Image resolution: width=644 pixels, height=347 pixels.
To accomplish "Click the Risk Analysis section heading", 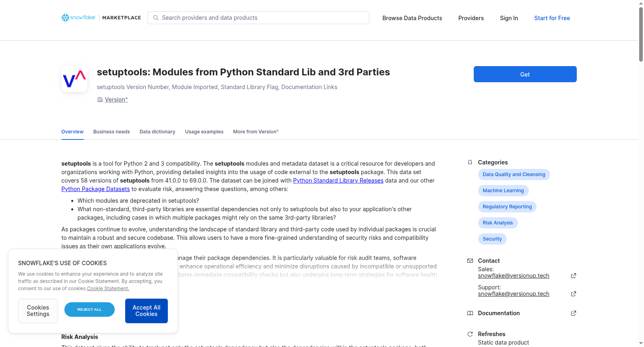I will [x=80, y=337].
